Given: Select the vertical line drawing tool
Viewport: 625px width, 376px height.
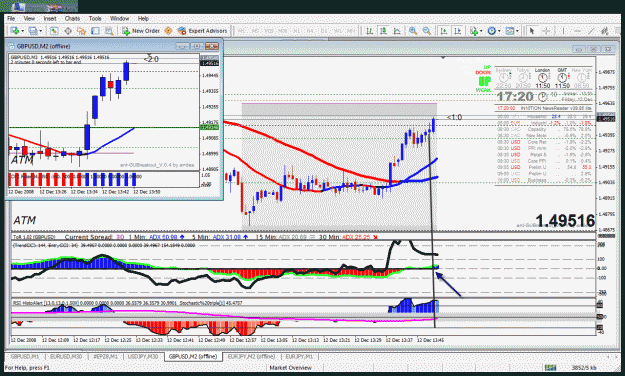Looking at the screenshot, I should click(563, 31).
